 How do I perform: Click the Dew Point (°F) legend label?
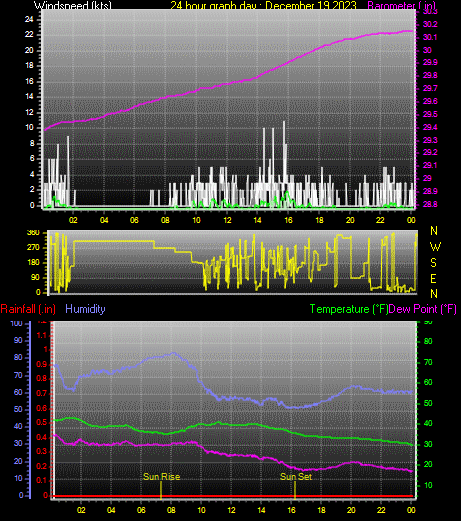[x=422, y=309]
